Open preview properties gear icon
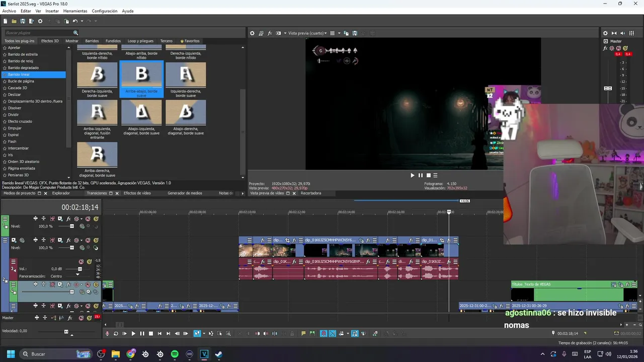This screenshot has height=362, width=644. (252, 33)
